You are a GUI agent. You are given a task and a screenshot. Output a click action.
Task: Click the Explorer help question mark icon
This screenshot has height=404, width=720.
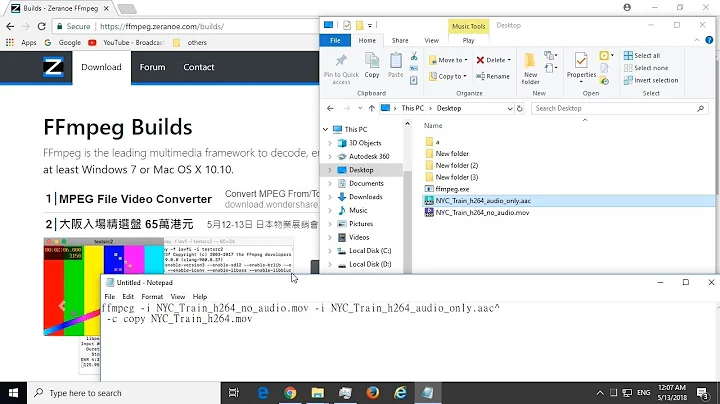709,40
